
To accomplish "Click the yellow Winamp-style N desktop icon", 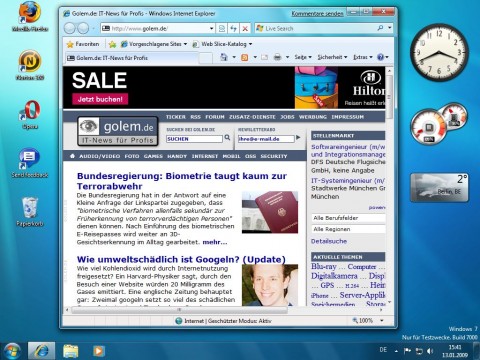I will click(x=30, y=65).
